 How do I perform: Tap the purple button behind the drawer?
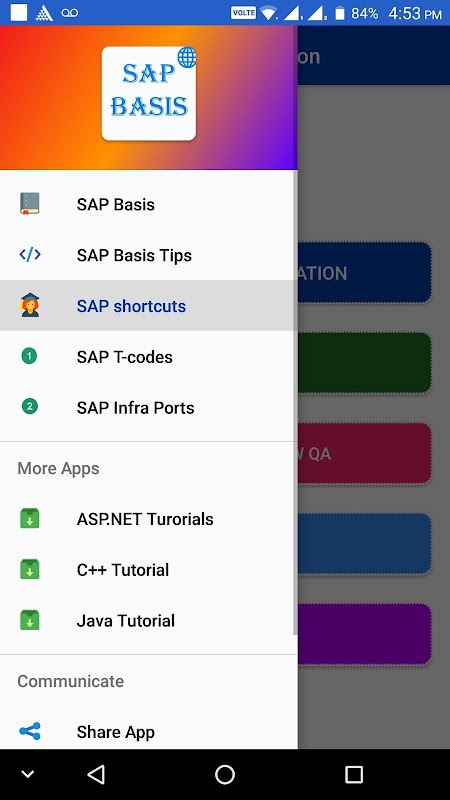tap(364, 634)
